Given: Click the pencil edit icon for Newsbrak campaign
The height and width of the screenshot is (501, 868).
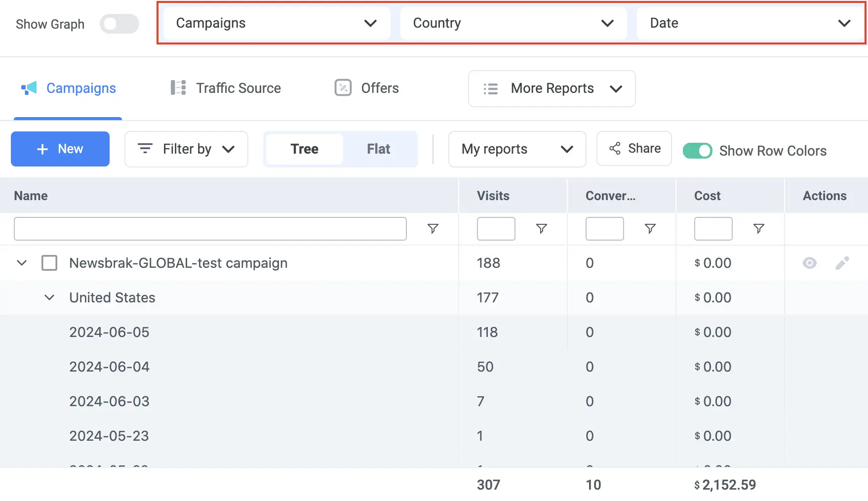Looking at the screenshot, I should 842,263.
